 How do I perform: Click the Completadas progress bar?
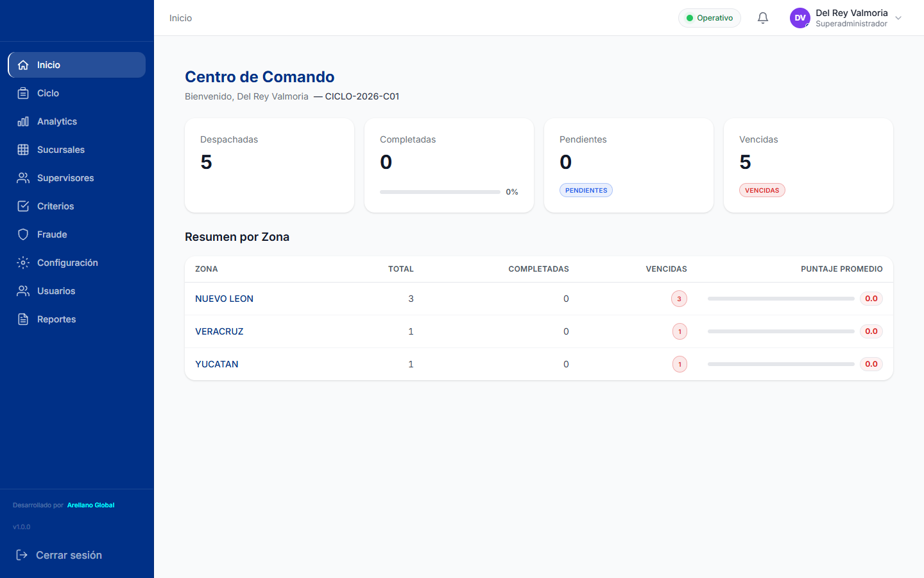pos(440,192)
